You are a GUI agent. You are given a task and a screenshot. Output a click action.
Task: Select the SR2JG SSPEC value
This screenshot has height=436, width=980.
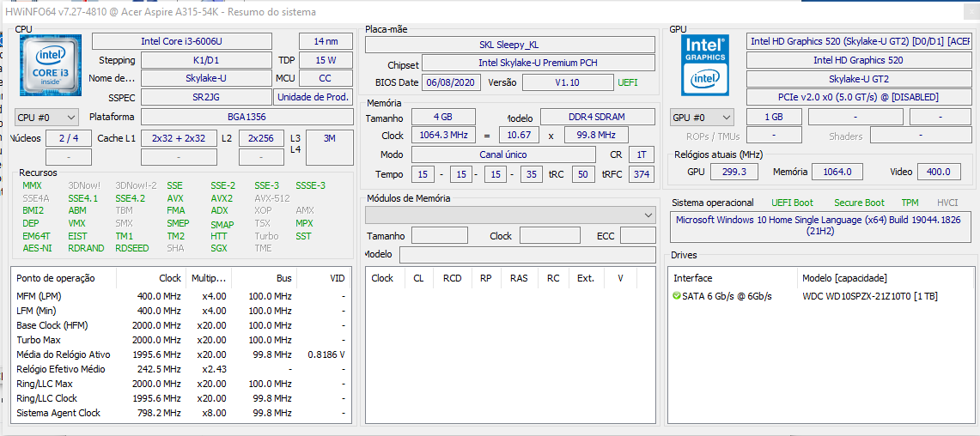(x=206, y=98)
